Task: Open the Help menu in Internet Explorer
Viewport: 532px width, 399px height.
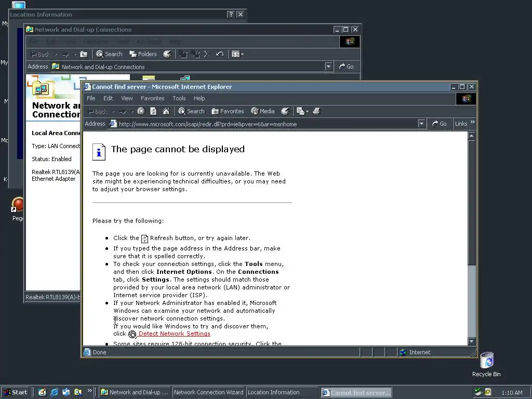Action: tap(199, 98)
